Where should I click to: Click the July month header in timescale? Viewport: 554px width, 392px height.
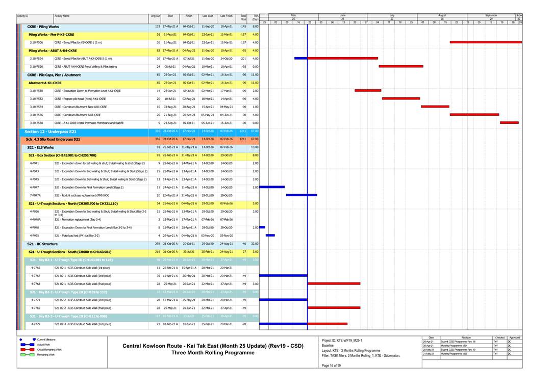(x=392, y=16)
